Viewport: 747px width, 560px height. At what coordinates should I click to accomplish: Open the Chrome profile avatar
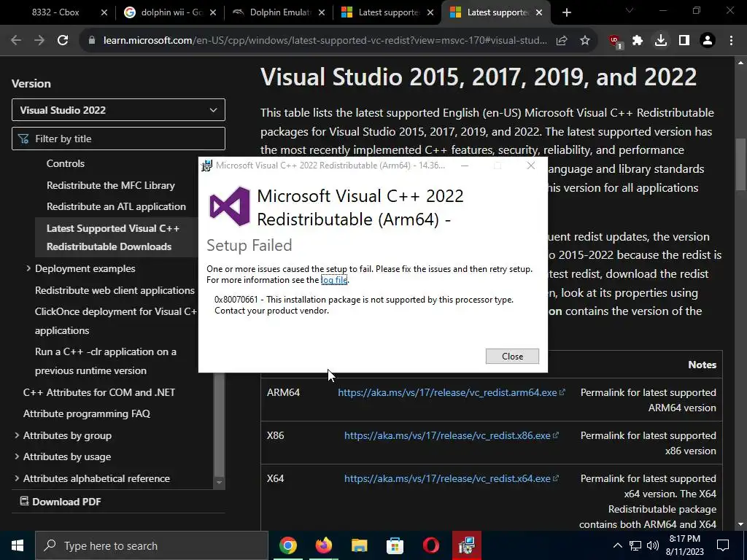pos(708,41)
